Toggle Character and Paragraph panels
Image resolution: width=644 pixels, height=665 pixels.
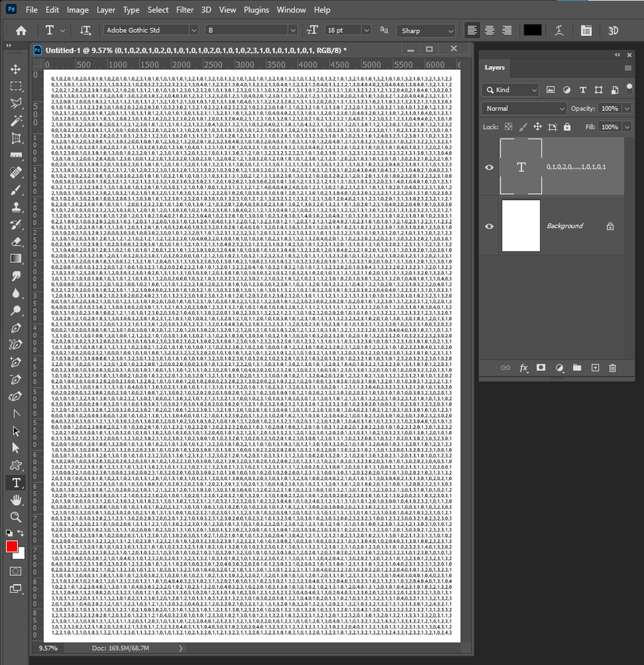586,31
